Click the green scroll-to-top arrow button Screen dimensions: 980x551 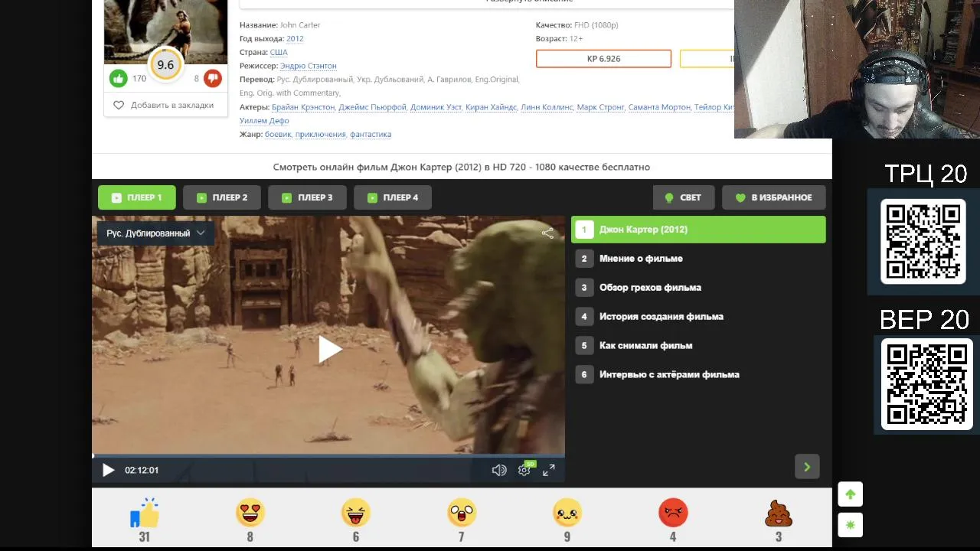[851, 494]
